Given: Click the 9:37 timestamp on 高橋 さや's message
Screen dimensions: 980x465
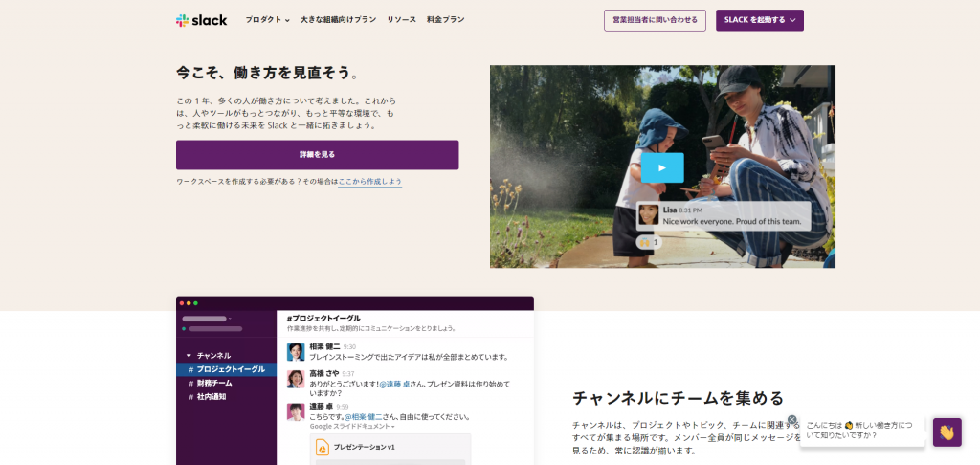Looking at the screenshot, I should click(x=348, y=374).
